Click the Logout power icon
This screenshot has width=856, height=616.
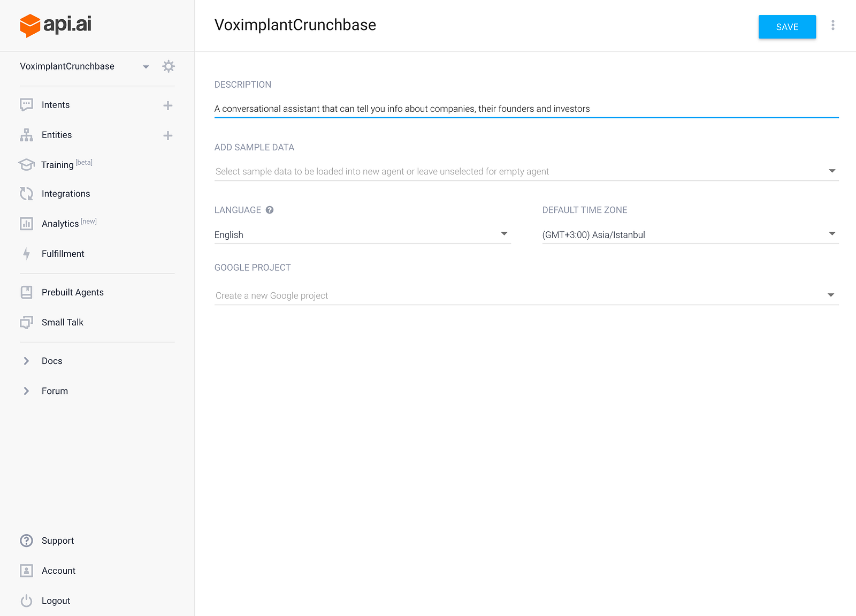(x=26, y=600)
